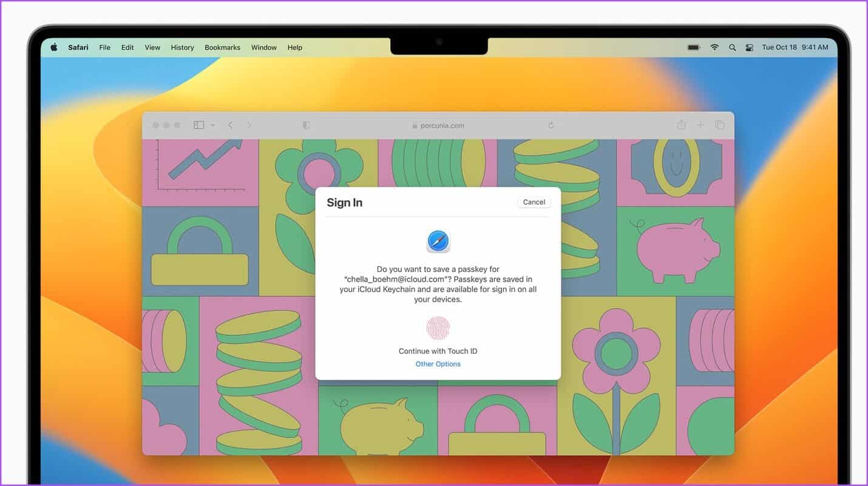Show the tab overview
Viewport: 868px width, 486px height.
720,125
